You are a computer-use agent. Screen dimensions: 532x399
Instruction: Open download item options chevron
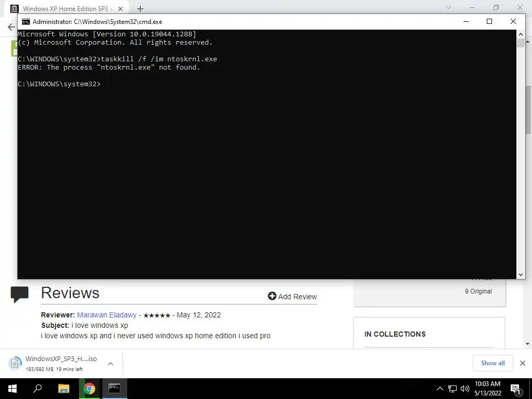coord(111,364)
